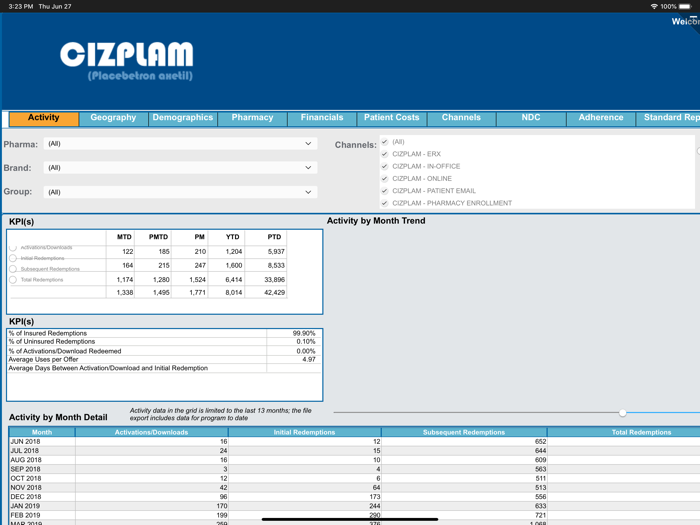The width and height of the screenshot is (700, 525).
Task: Click the MTD column header
Action: (125, 237)
